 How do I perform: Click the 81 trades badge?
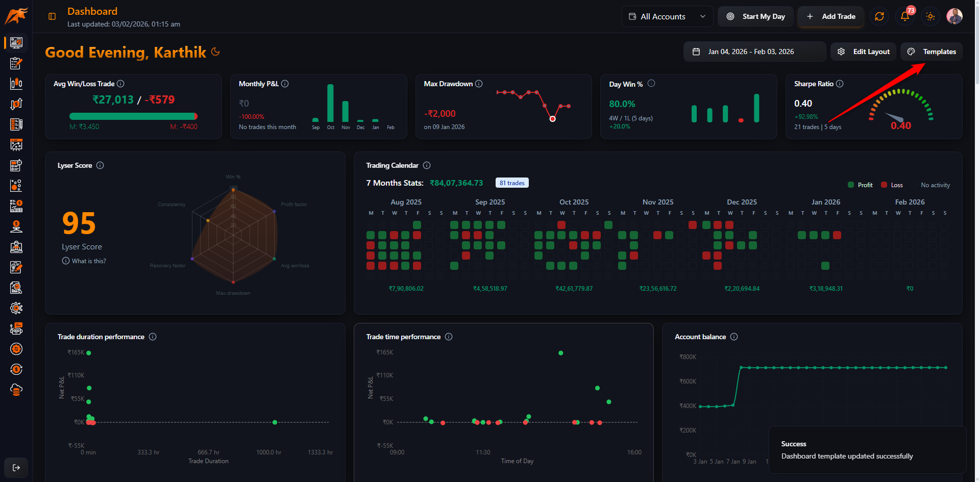coord(512,183)
